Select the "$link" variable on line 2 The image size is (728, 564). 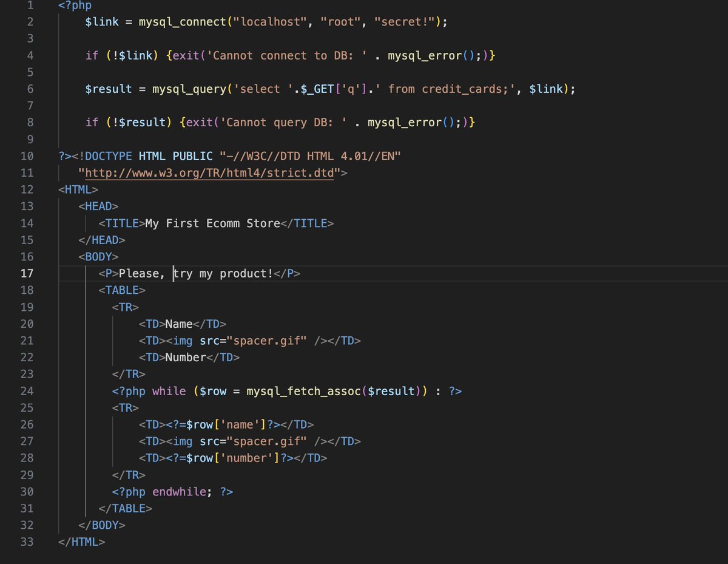(102, 22)
